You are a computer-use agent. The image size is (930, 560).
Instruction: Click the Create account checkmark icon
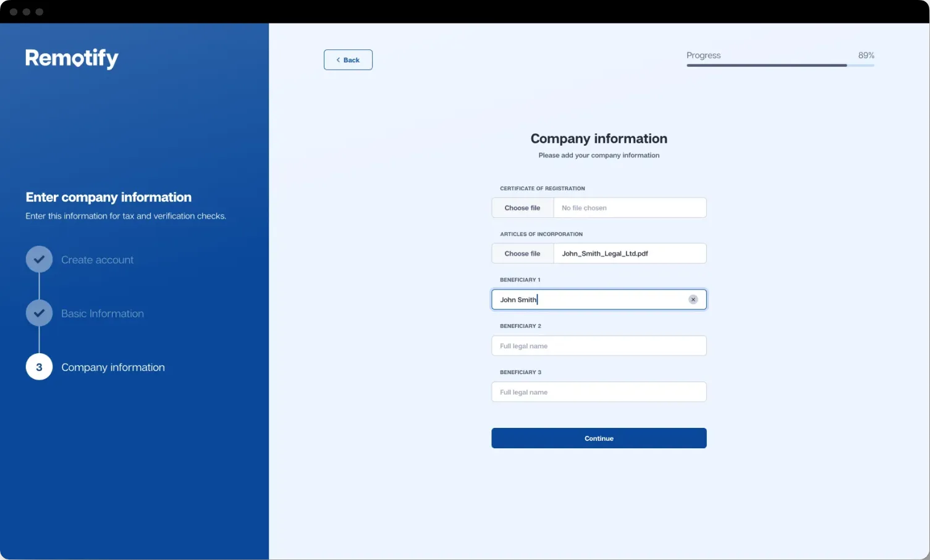[x=39, y=260]
